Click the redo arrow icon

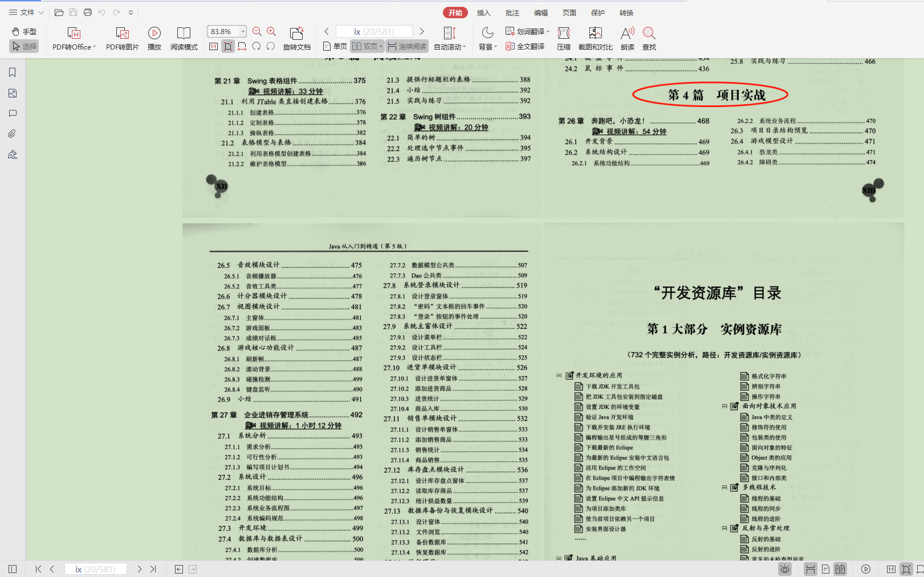coord(116,13)
